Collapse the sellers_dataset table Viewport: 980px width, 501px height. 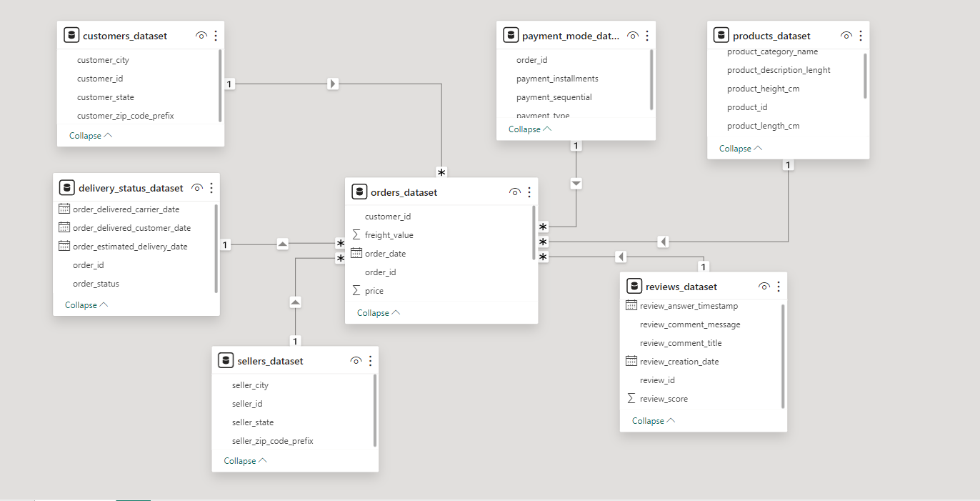[x=245, y=461]
